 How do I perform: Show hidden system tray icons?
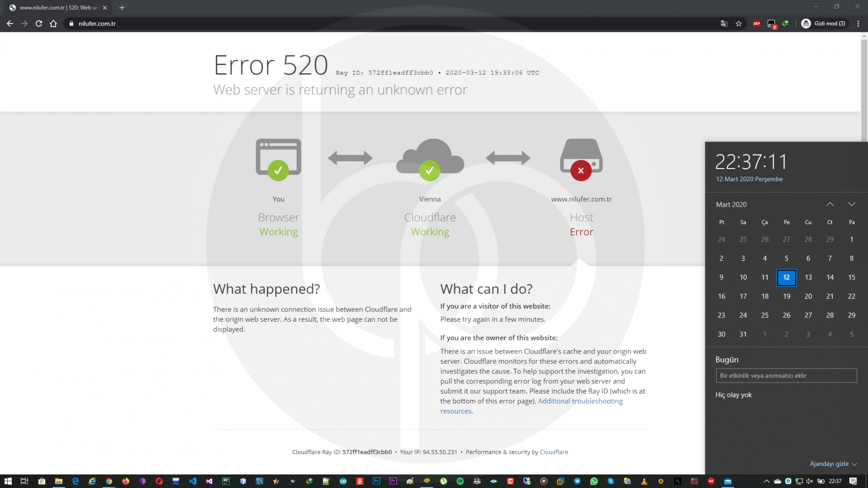[766, 481]
